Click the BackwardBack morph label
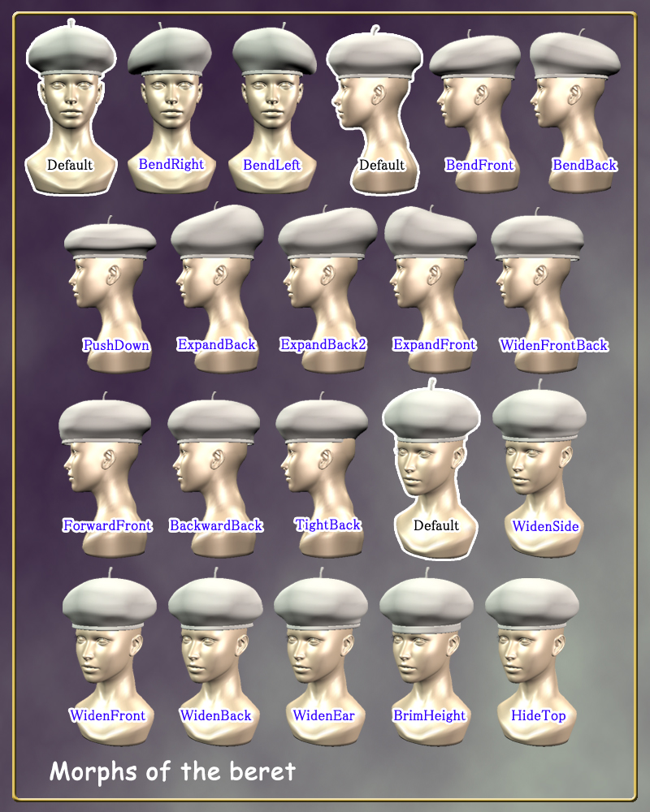The height and width of the screenshot is (812, 650). (x=216, y=525)
